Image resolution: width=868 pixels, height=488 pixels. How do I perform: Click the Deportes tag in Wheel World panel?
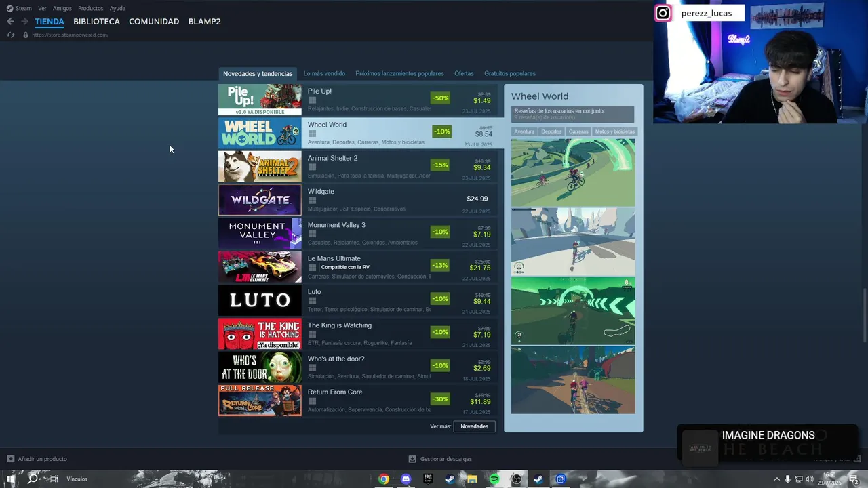click(x=551, y=131)
